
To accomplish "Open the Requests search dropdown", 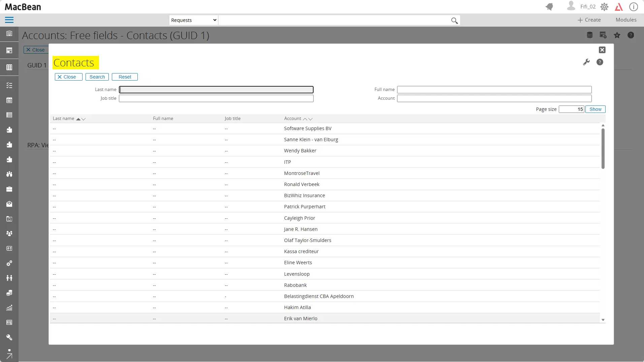I will 194,20.
